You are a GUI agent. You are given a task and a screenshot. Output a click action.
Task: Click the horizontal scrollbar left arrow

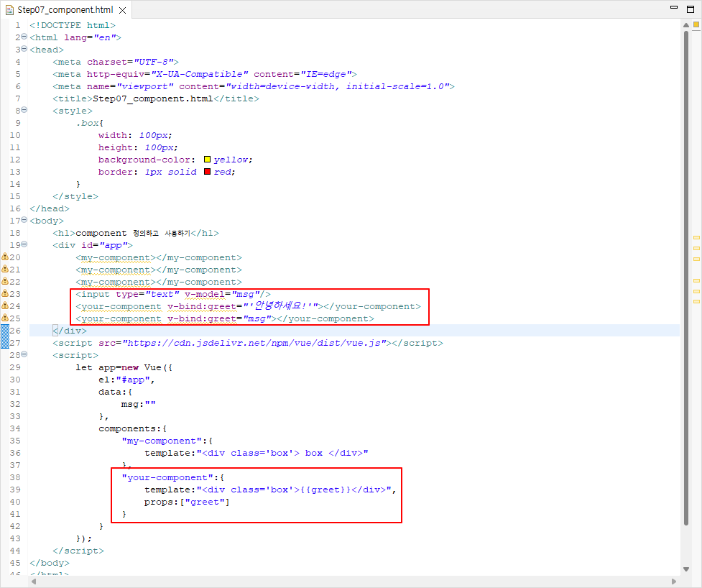34,582
